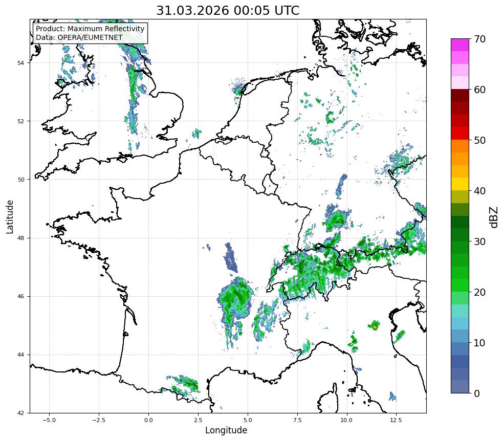This screenshot has height=440, width=504.
Task: Click colorbar tick label 50
Action: pos(479,141)
